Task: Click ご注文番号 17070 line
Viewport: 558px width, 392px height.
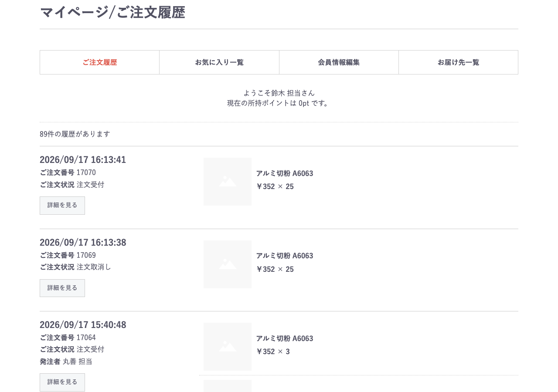Action: point(68,172)
